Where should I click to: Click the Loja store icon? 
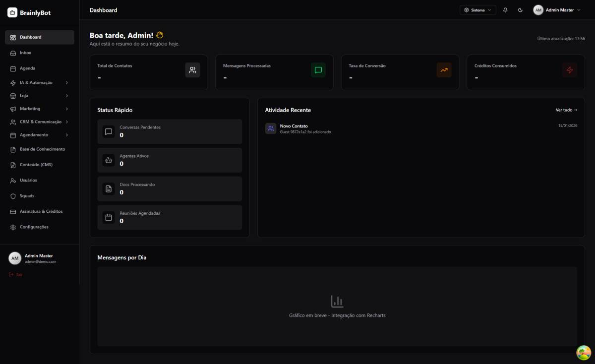click(13, 96)
